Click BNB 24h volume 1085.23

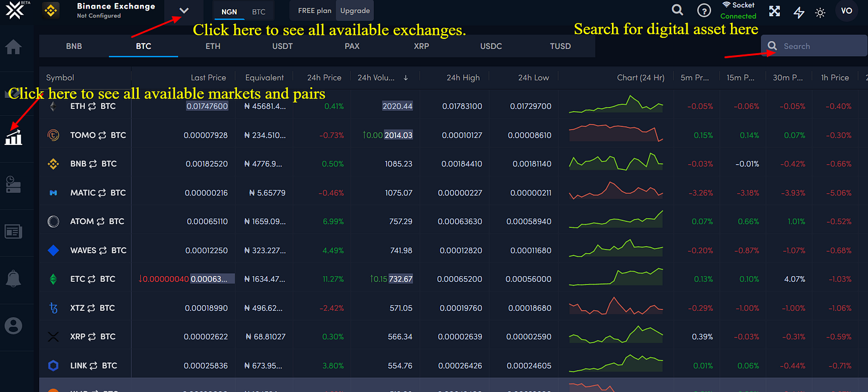(398, 164)
